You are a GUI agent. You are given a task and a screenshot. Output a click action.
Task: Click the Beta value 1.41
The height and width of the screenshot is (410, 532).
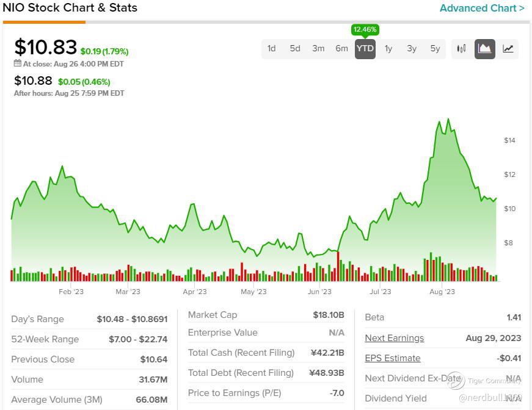pos(514,317)
